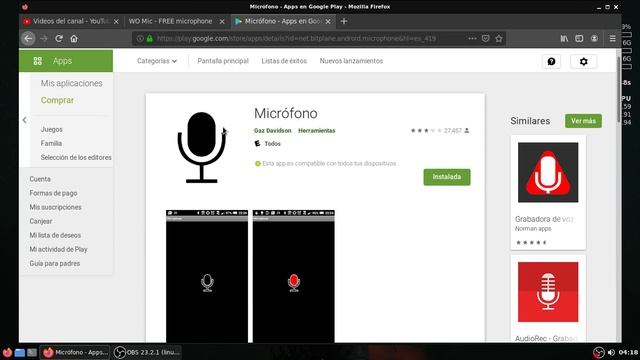
Task: Open the page actions three-dot menu
Action: click(472, 38)
